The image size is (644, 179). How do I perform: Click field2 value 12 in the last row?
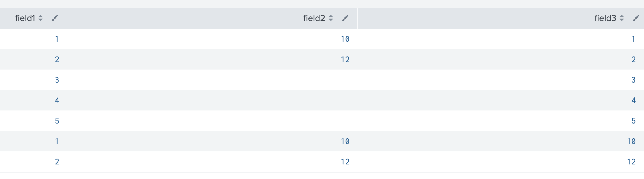[345, 162]
